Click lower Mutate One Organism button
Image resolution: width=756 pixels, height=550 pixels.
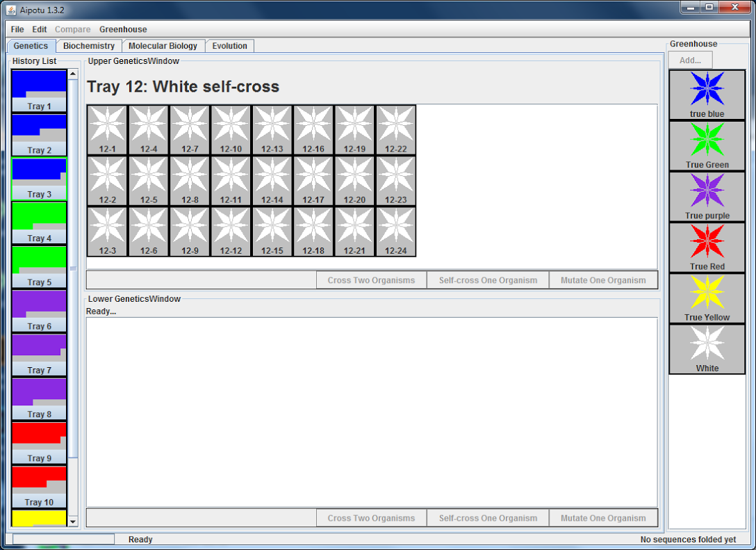coord(602,518)
